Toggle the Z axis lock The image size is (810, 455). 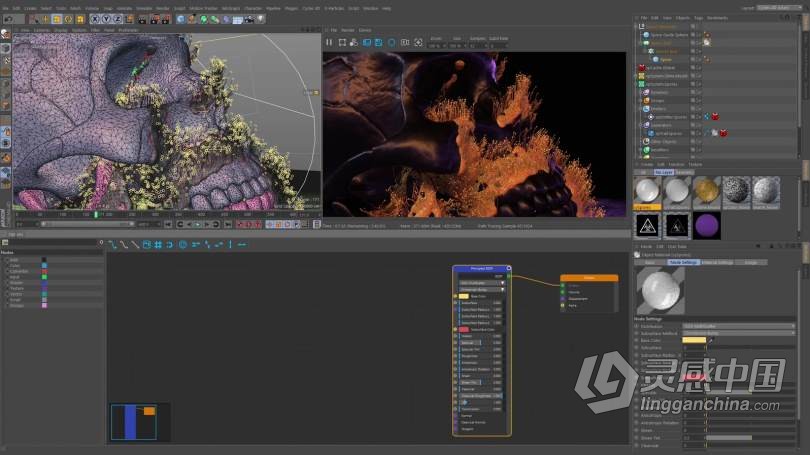click(117, 19)
